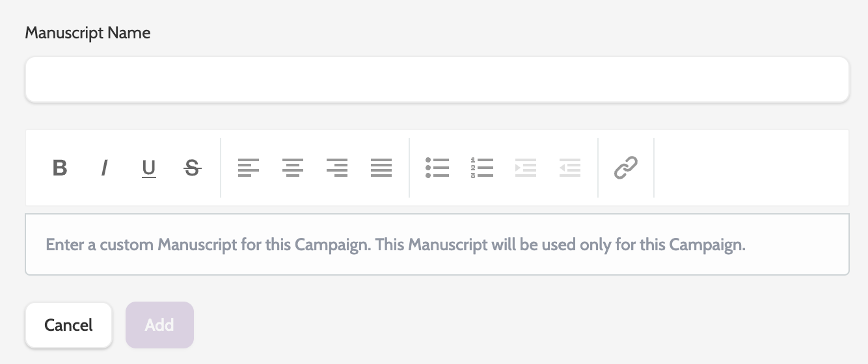This screenshot has width=868, height=364.
Task: Click the editor's placeholder text
Action: (x=395, y=245)
